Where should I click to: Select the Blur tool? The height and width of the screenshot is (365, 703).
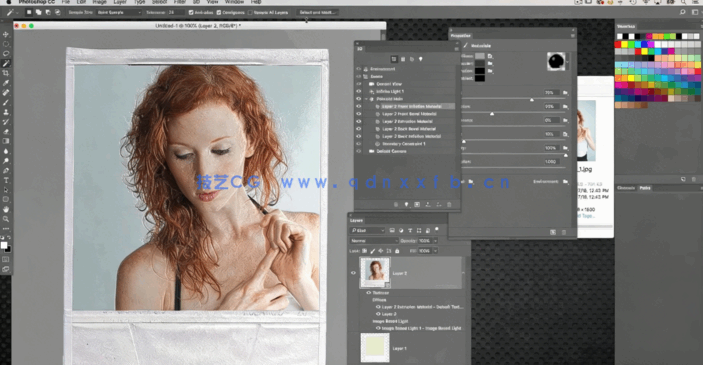6,151
